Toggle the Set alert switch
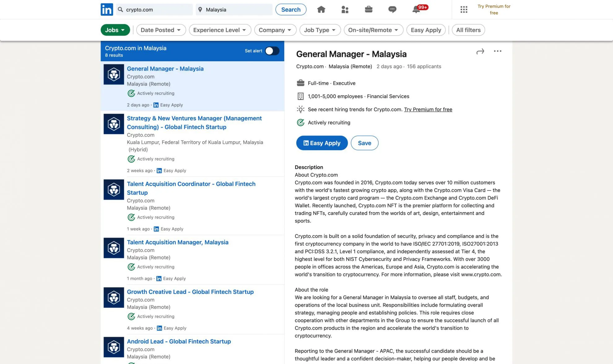613x364 pixels. pyautogui.click(x=272, y=51)
